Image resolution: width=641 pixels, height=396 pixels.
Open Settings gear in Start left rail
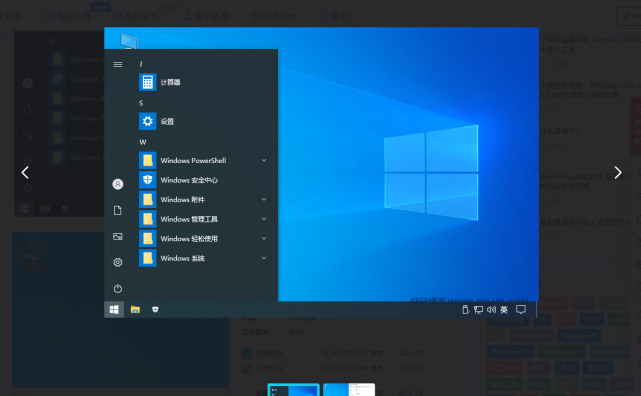[118, 262]
